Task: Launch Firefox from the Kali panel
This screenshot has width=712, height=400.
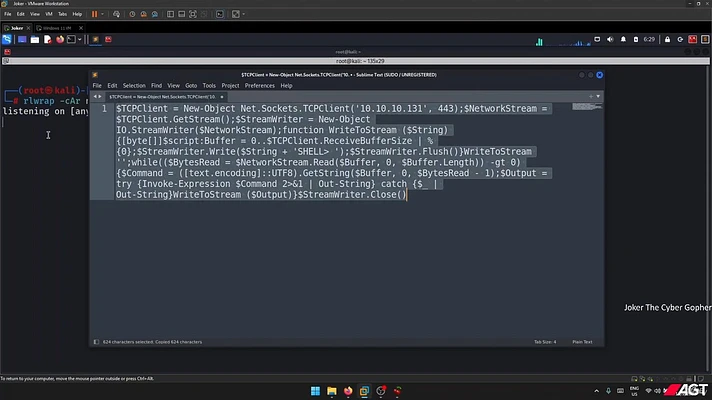Action: (x=60, y=40)
